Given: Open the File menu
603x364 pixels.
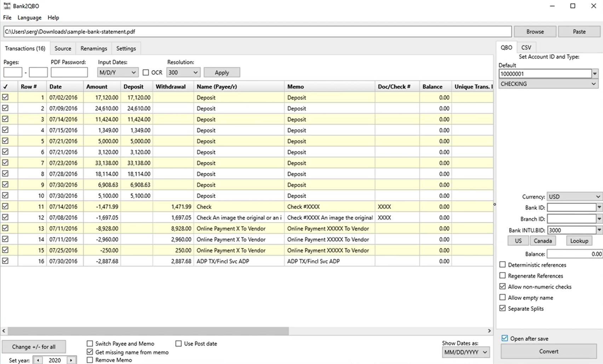Looking at the screenshot, I should 7,17.
